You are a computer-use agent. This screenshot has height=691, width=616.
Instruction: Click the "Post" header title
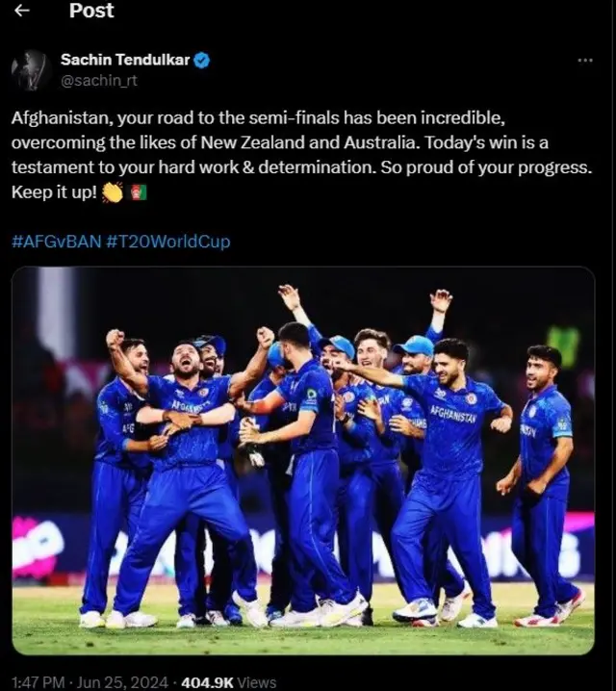91,12
